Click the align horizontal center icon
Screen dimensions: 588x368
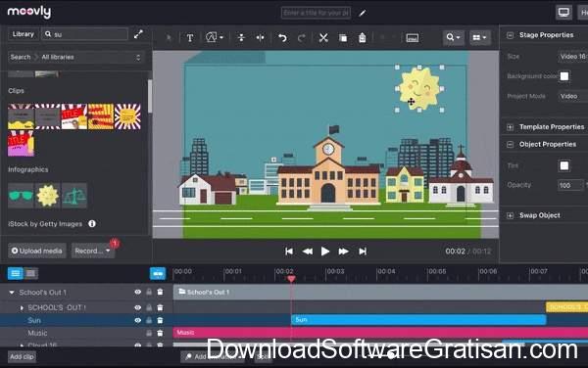coord(260,37)
